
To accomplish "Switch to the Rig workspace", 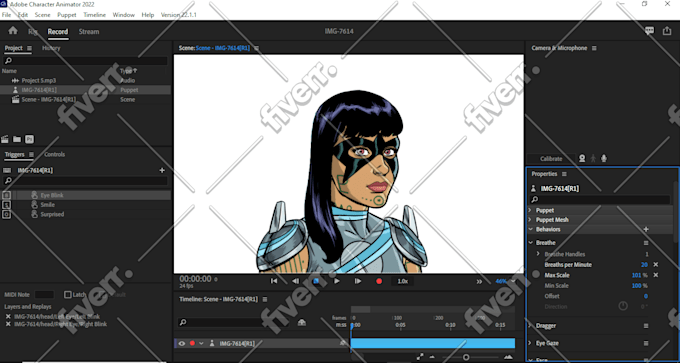I will [33, 32].
